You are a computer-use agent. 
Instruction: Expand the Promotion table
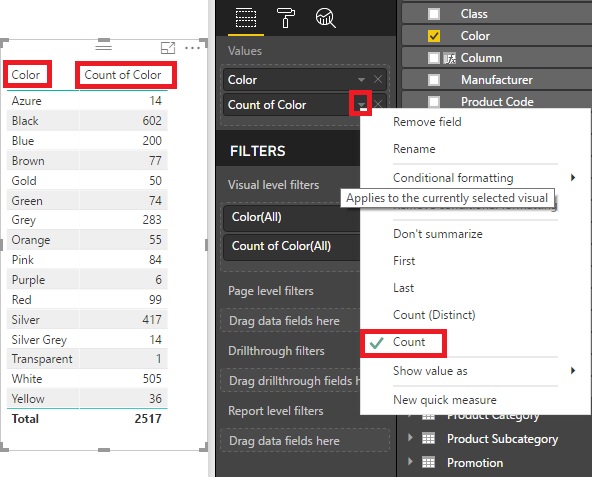tap(411, 462)
